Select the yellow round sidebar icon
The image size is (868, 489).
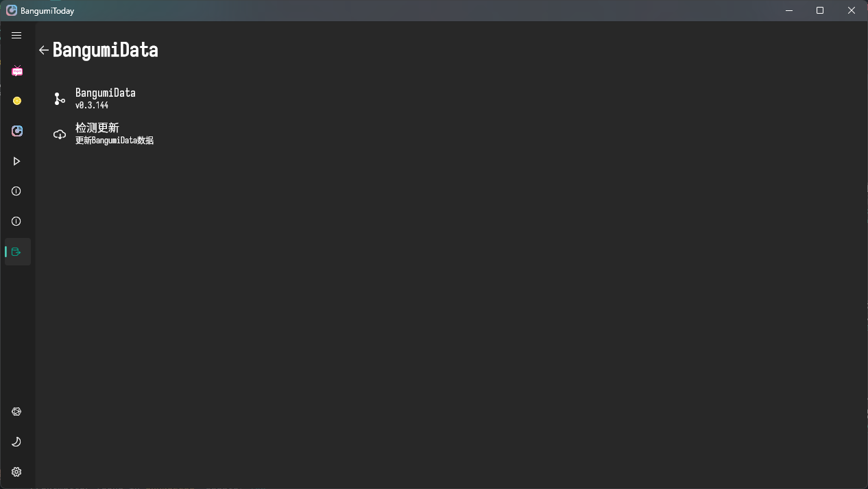click(17, 101)
